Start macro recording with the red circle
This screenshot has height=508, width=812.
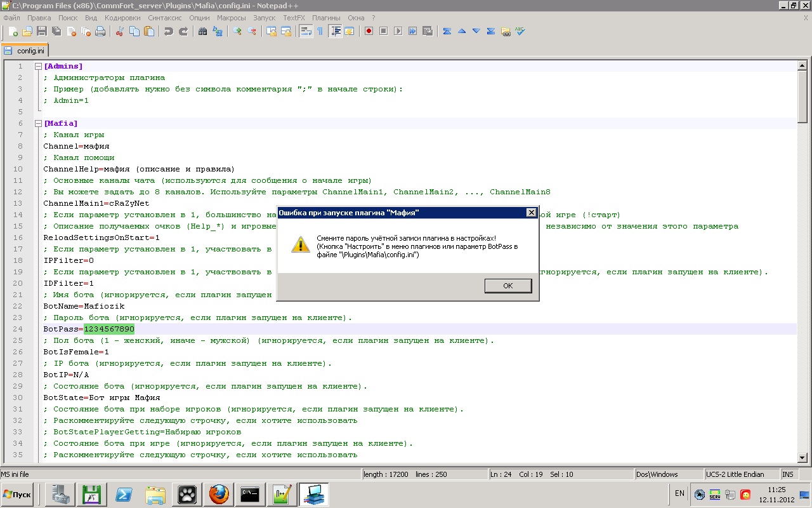(x=369, y=31)
